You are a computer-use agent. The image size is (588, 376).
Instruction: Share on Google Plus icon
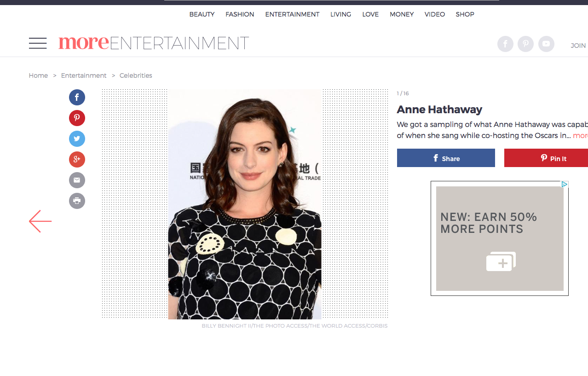(x=77, y=160)
